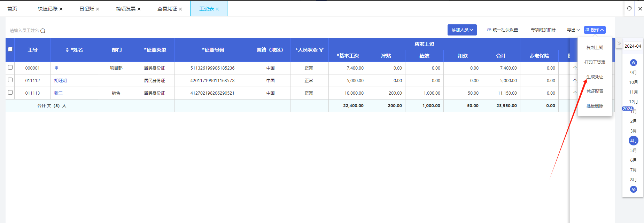Select 10月 in the month list
The width and height of the screenshot is (644, 223).
[x=634, y=82]
